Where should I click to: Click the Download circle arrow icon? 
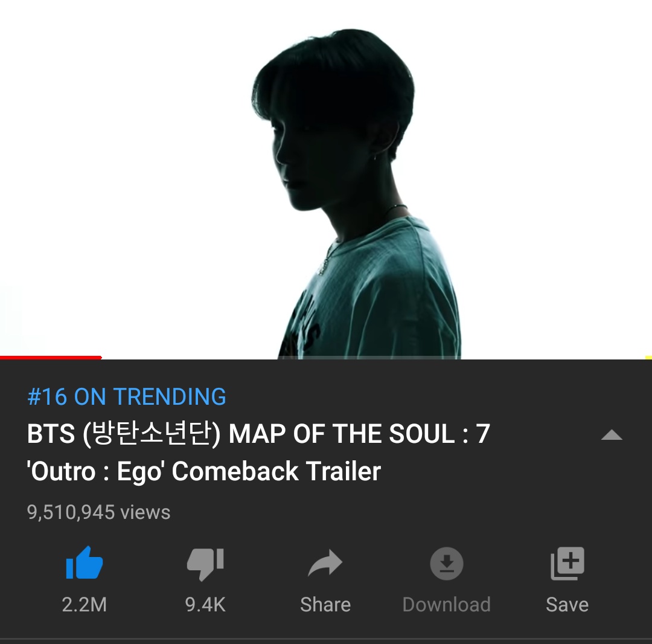(447, 564)
